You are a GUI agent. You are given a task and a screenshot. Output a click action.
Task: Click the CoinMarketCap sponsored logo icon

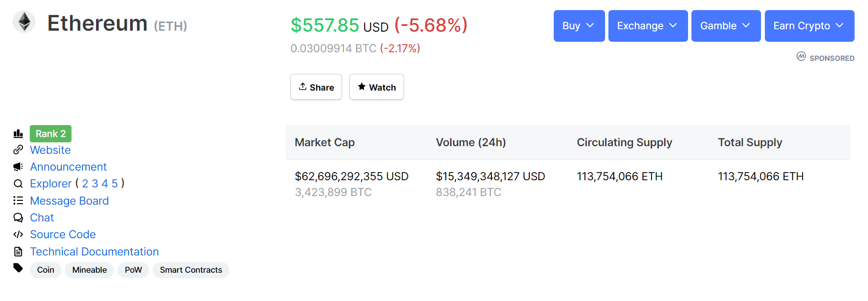(x=801, y=57)
